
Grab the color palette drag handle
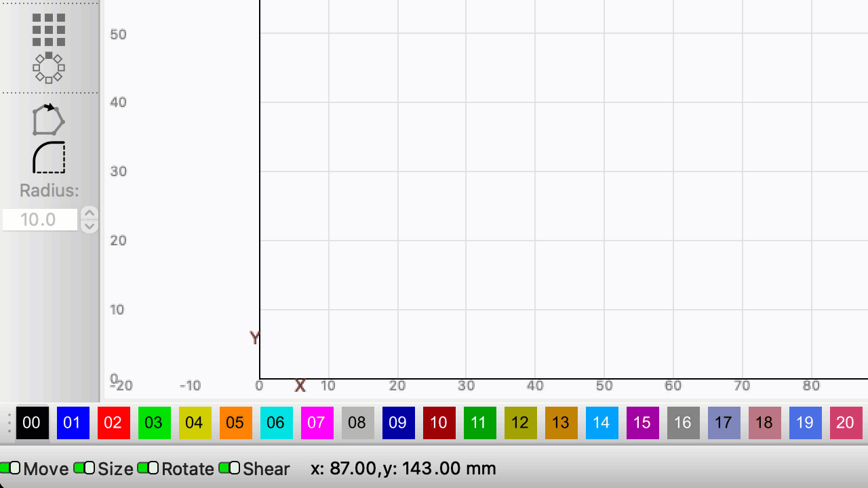[9, 423]
